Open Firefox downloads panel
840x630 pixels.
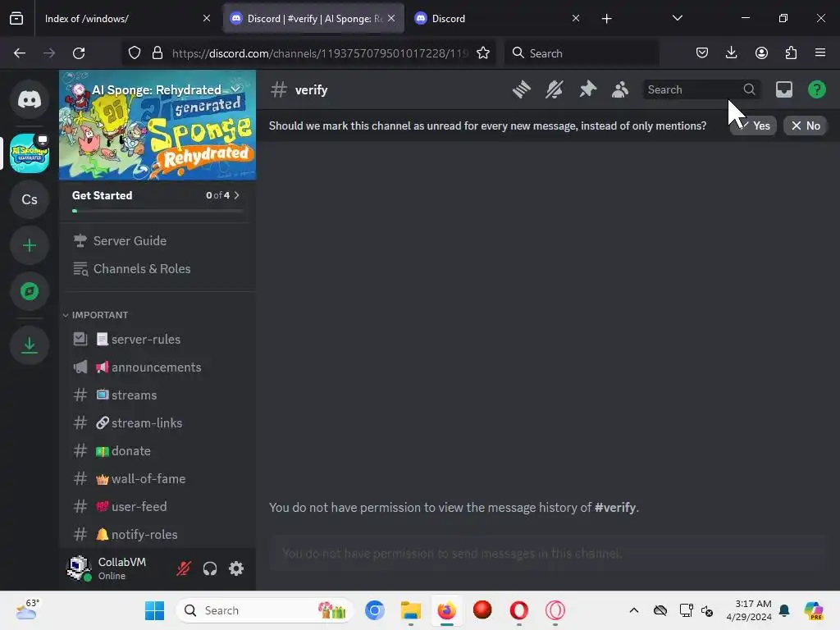click(x=731, y=53)
